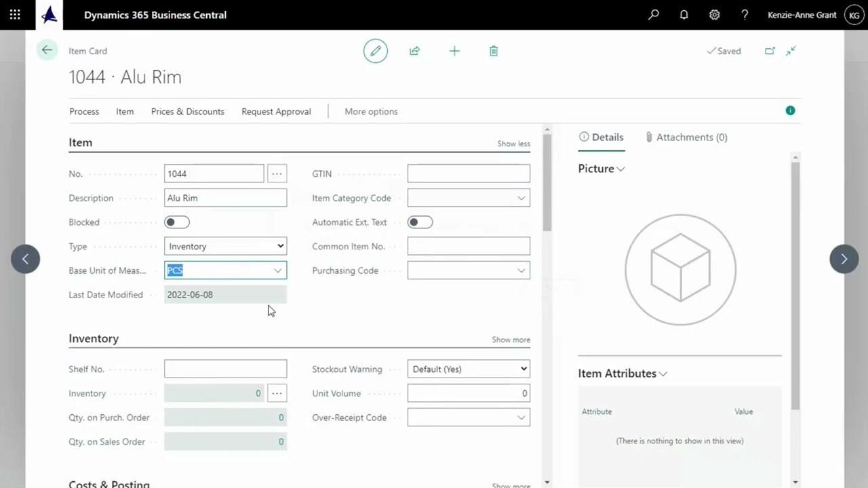The image size is (868, 488).
Task: Delete the item with the trash icon
Action: tap(494, 51)
